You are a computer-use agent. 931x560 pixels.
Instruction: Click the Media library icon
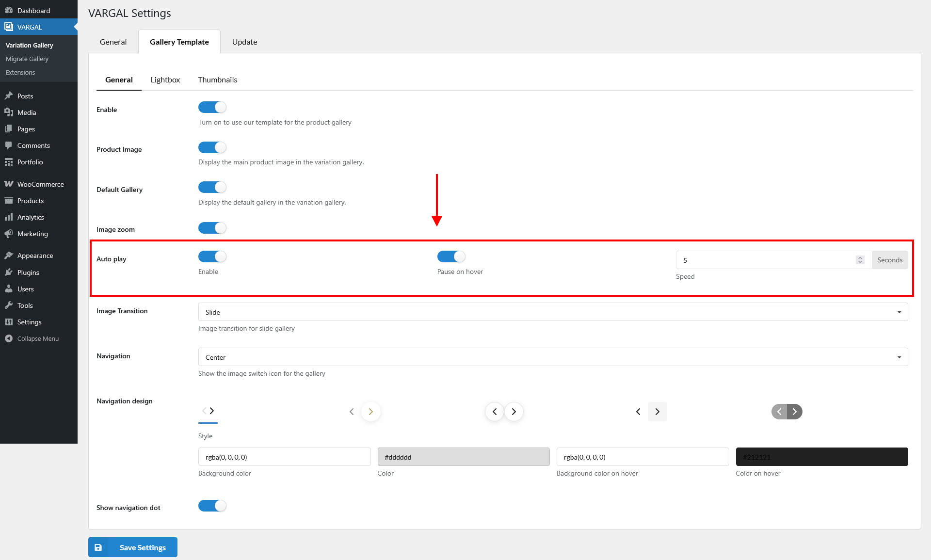click(x=9, y=112)
